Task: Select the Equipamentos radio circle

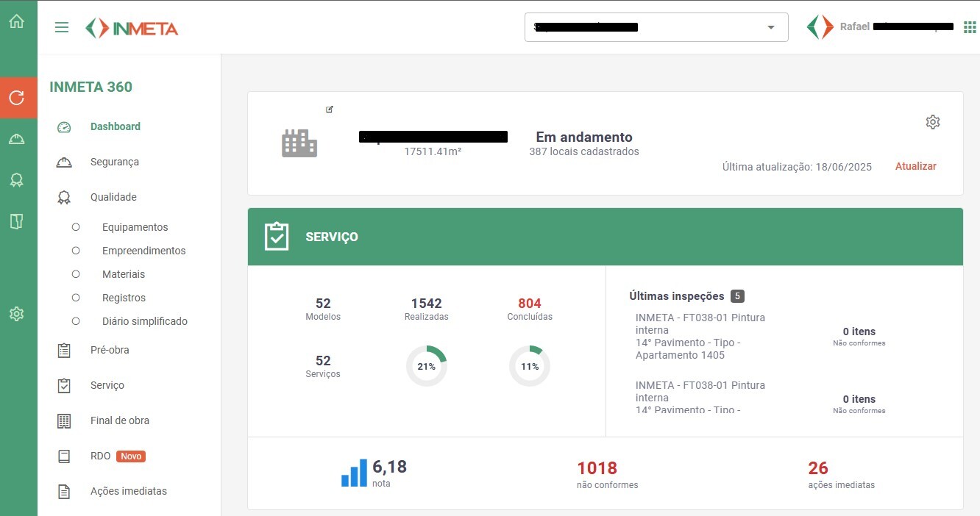Action: pyautogui.click(x=76, y=227)
